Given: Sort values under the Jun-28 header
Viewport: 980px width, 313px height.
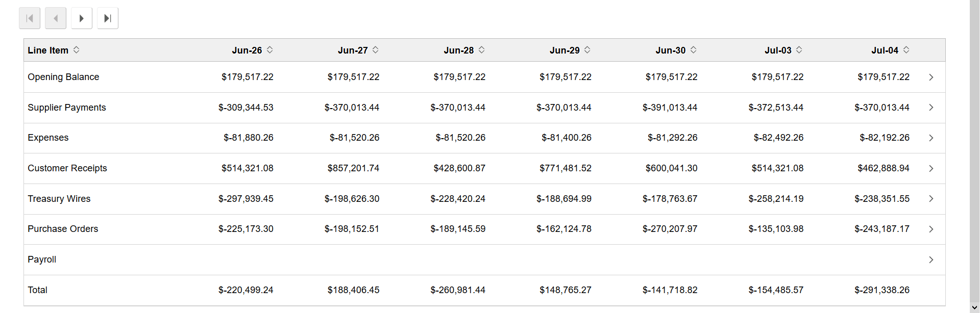Looking at the screenshot, I should [481, 50].
